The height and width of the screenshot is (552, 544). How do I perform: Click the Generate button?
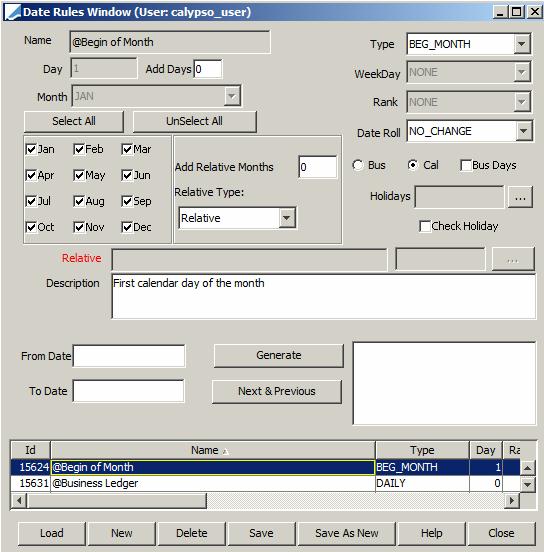(279, 356)
